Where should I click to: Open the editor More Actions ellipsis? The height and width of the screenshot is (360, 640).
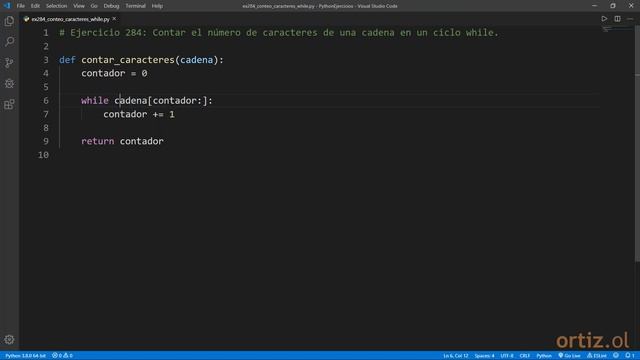[630, 19]
